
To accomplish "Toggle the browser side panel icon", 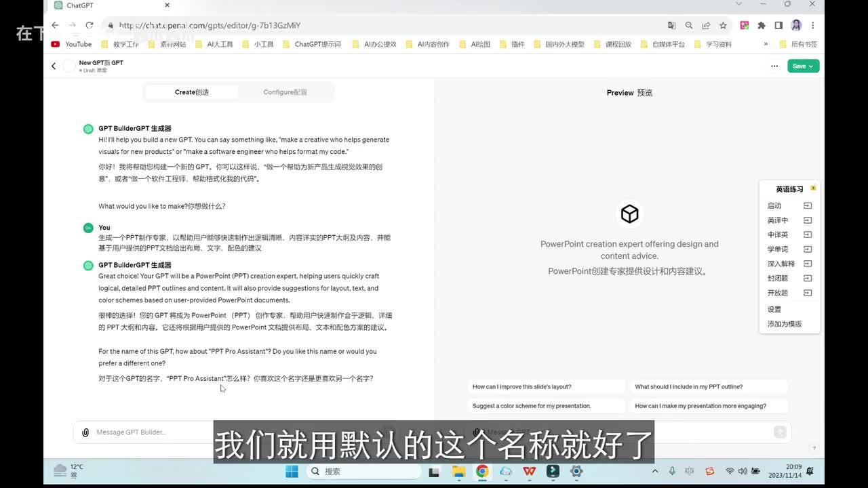I will (778, 25).
